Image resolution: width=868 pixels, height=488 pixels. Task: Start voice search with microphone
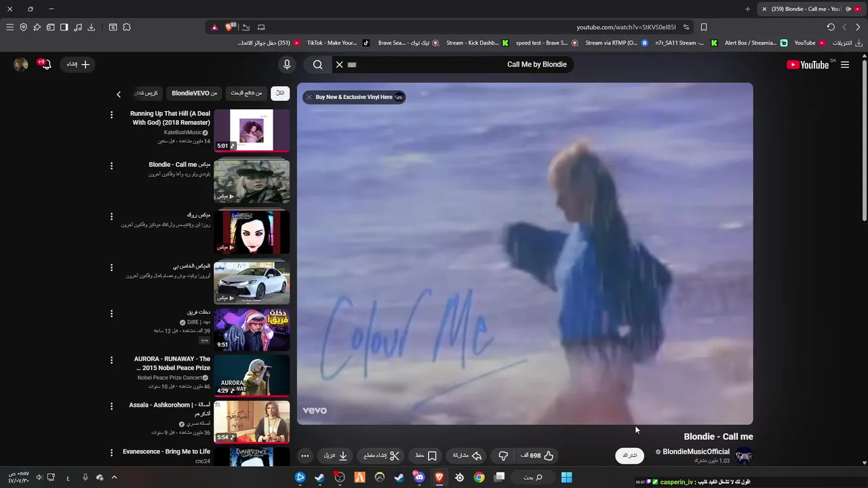pyautogui.click(x=287, y=64)
